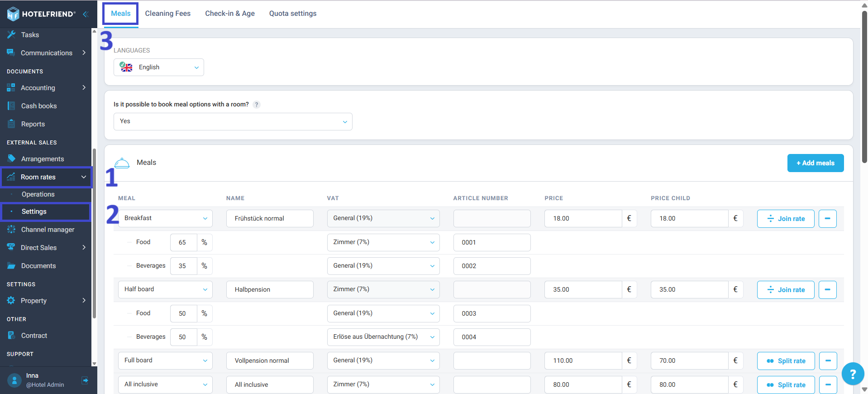Expand the Breakfast VAT General (19%) dropdown

point(383,218)
